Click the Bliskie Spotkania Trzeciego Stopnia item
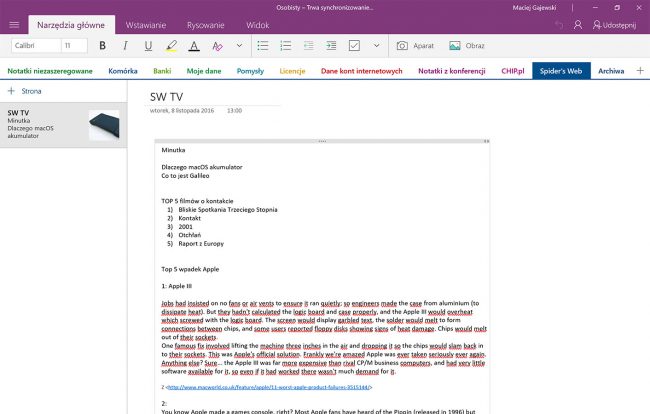 coord(228,210)
